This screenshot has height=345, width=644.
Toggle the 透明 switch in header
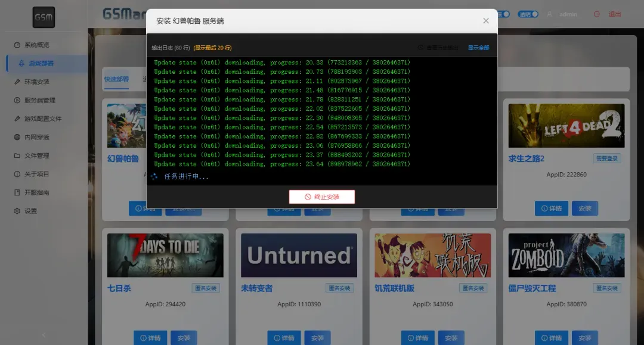528,14
